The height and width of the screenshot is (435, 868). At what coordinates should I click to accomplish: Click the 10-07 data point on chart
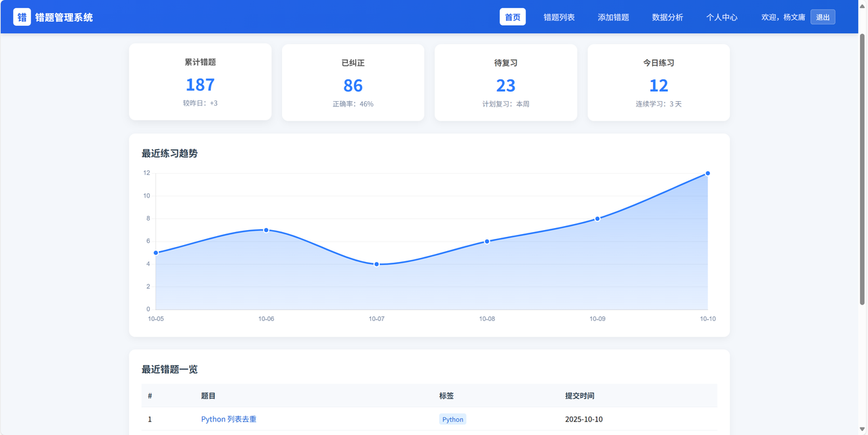[376, 264]
